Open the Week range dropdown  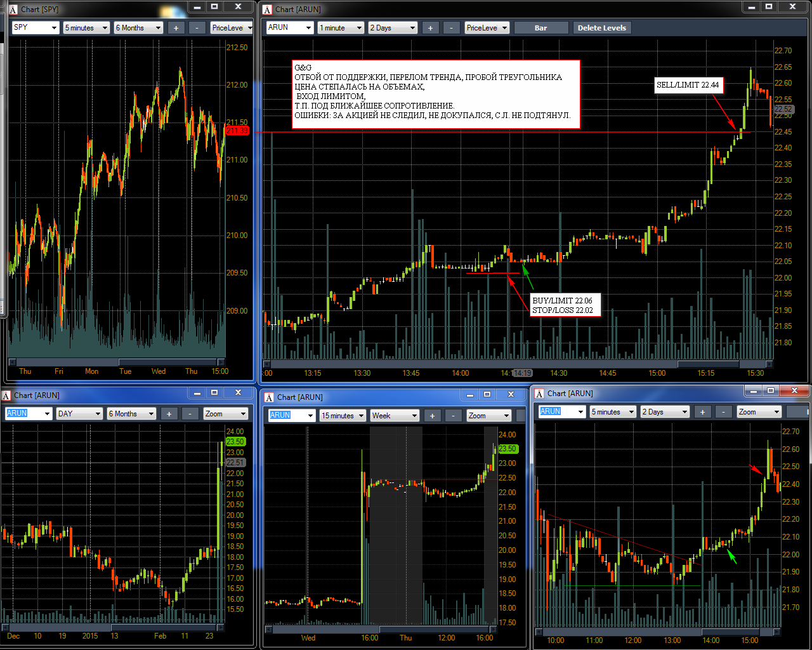click(x=395, y=415)
